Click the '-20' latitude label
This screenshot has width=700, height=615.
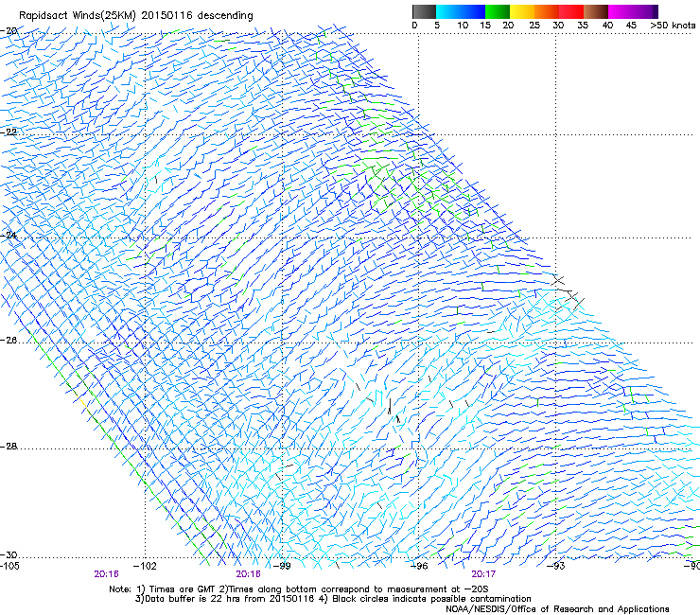point(9,31)
